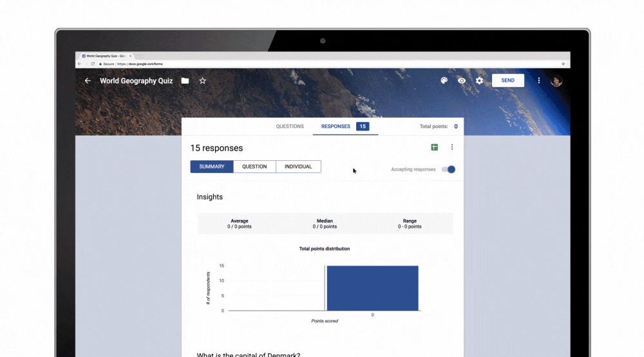The width and height of the screenshot is (644, 357).
Task: Open the user account avatar
Action: (x=556, y=81)
